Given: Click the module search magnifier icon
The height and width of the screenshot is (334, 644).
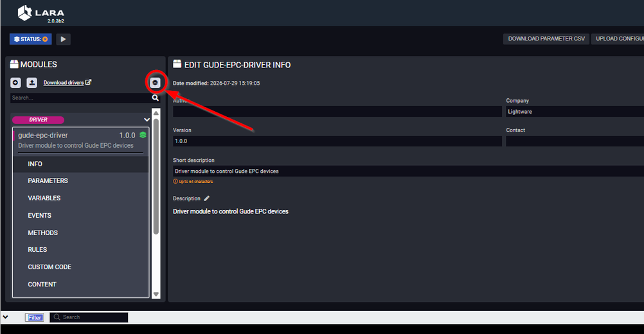Looking at the screenshot, I should [156, 98].
